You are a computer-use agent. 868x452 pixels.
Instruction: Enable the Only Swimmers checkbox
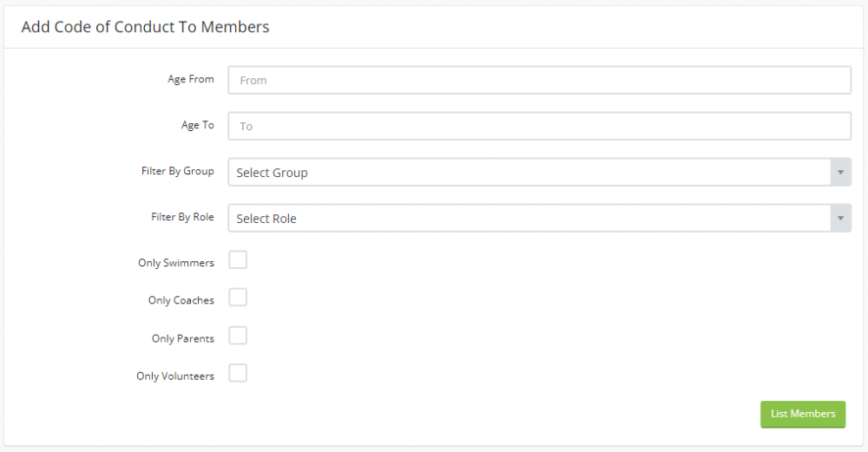(x=238, y=260)
